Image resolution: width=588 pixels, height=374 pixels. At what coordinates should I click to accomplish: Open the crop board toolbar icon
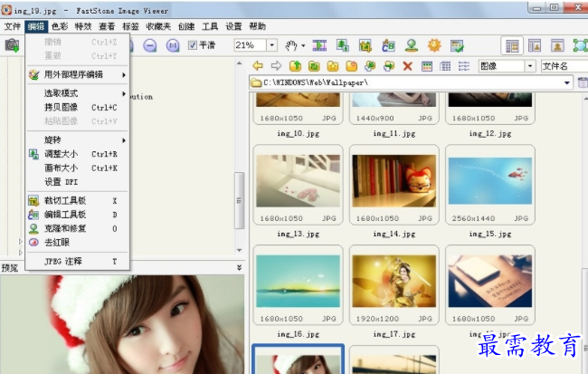click(365, 46)
